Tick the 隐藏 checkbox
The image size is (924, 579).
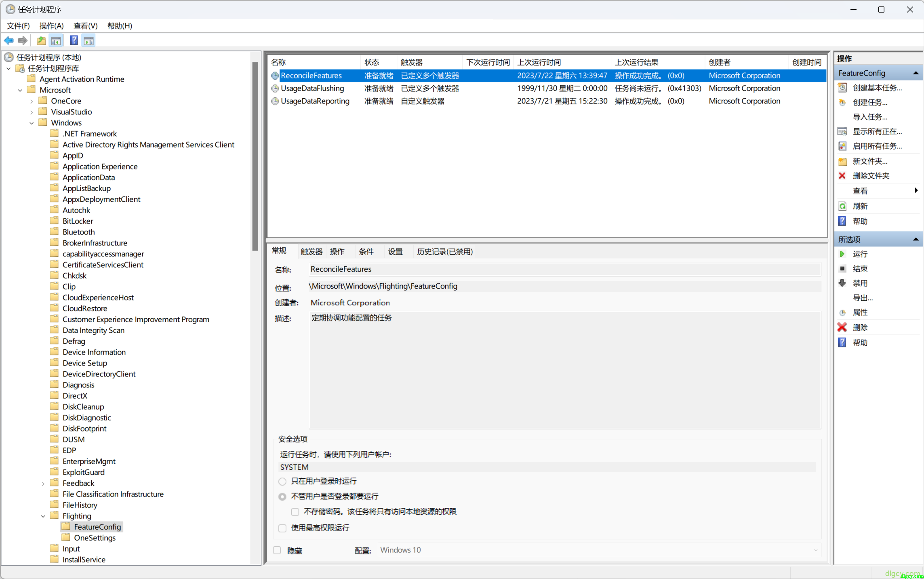coord(277,550)
